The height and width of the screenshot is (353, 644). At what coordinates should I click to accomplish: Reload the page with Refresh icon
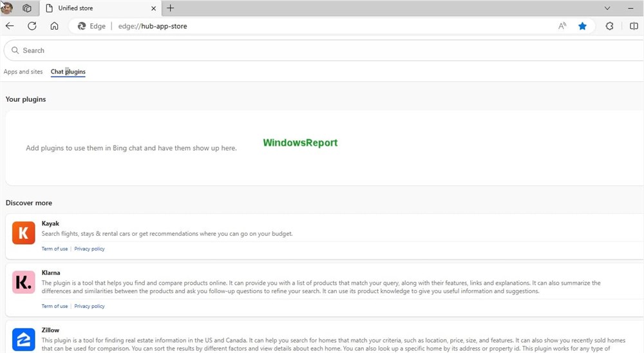coord(32,26)
